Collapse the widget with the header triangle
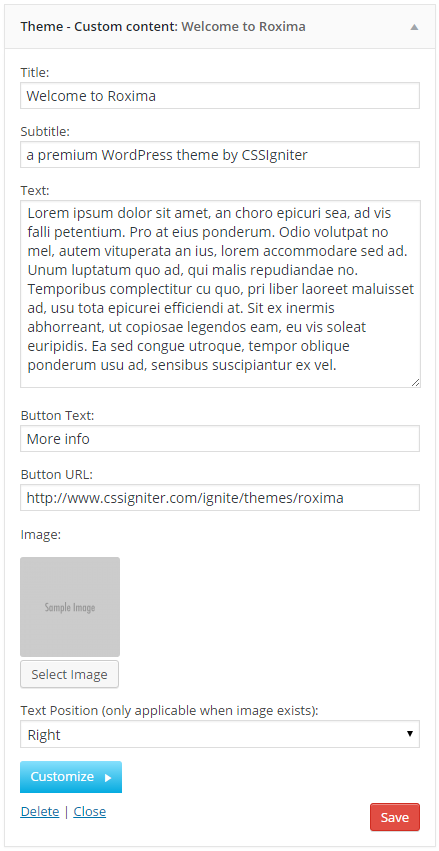This screenshot has width=439, height=851. tap(414, 27)
